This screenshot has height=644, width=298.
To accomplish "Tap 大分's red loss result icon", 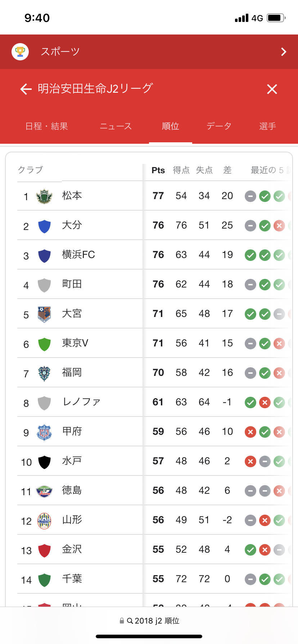I will coord(279,226).
